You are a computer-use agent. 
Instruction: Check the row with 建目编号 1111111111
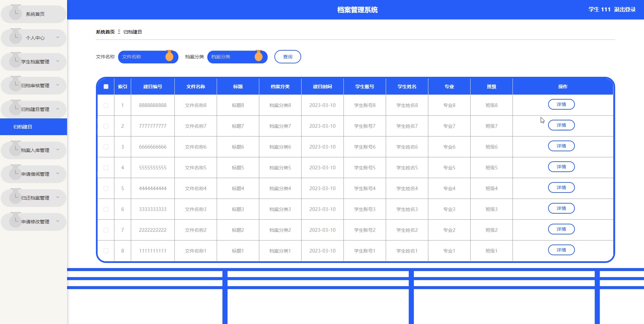(x=106, y=251)
